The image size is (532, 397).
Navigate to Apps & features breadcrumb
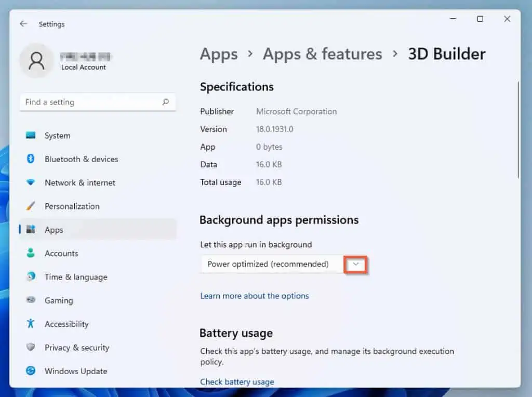click(322, 54)
